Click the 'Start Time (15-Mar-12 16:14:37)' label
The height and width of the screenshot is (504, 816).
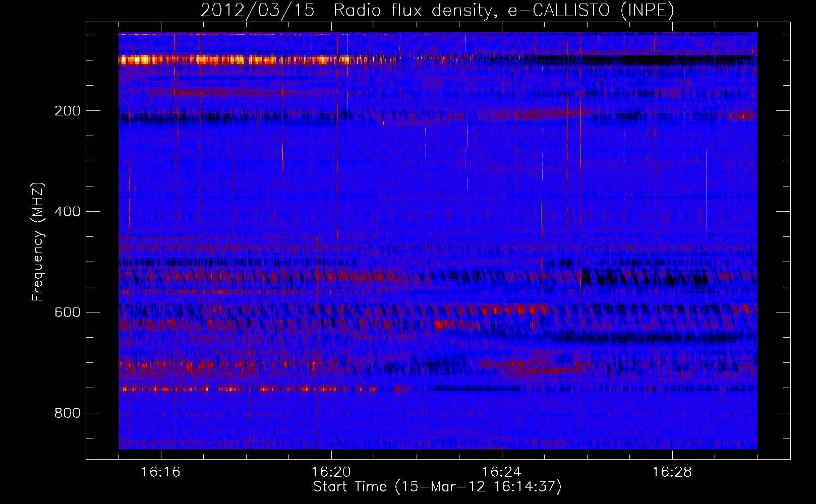[437, 487]
